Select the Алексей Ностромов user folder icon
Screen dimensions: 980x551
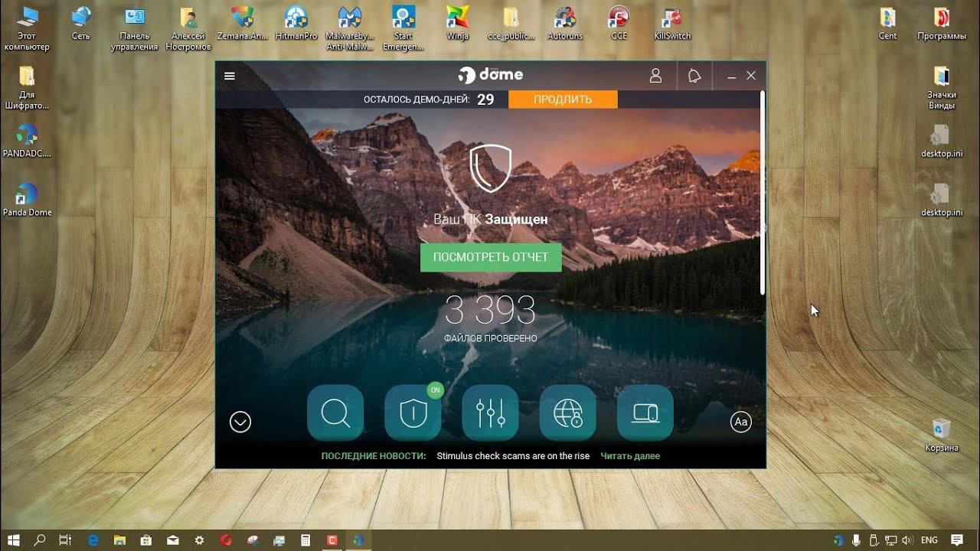(188, 28)
